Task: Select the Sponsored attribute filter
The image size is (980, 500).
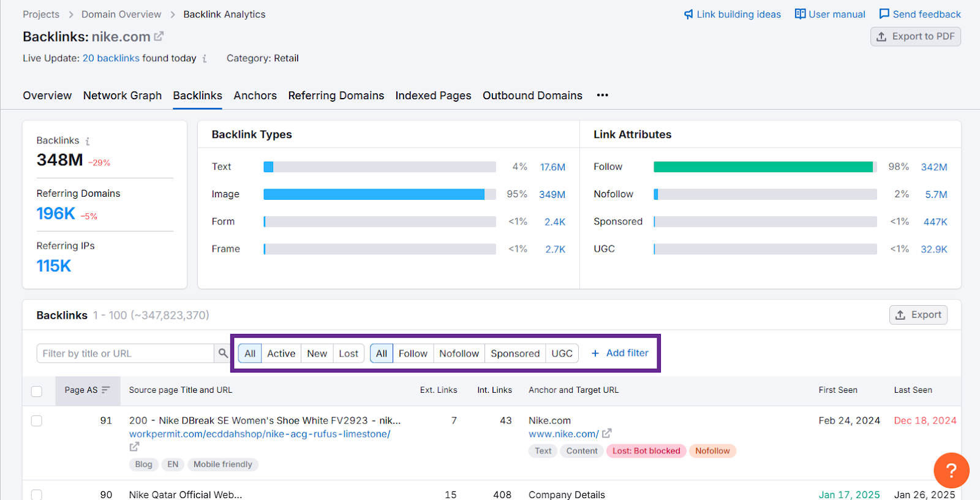Action: (x=515, y=354)
